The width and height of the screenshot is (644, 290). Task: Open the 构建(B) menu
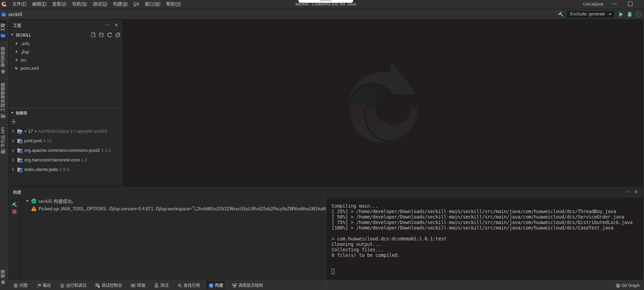click(120, 4)
